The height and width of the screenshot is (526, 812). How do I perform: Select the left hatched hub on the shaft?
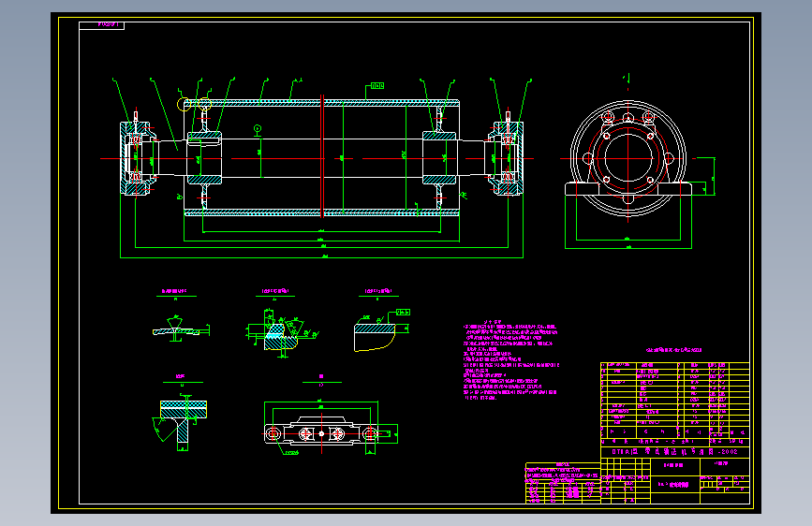click(x=204, y=158)
